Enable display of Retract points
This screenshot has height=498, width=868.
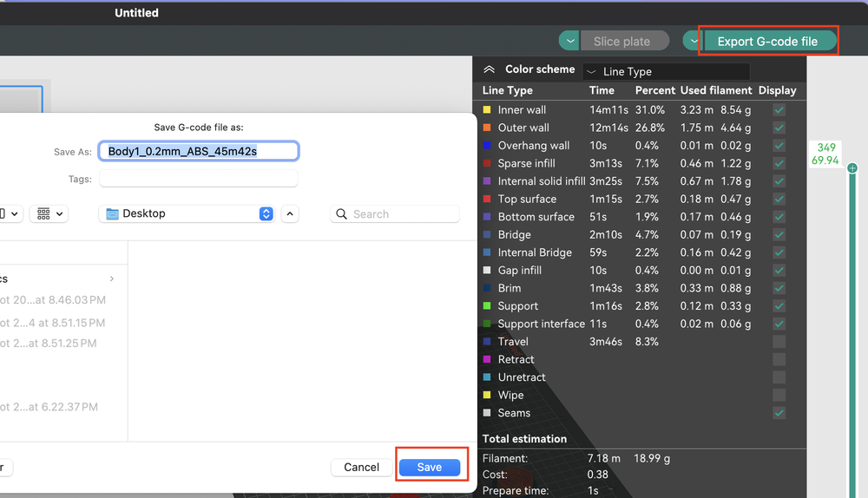(779, 359)
